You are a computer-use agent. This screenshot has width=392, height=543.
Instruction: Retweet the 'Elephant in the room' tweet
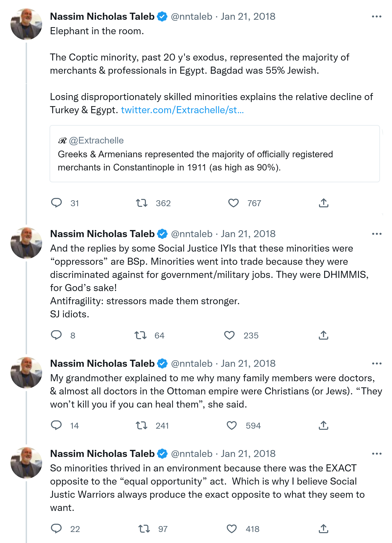(x=142, y=203)
